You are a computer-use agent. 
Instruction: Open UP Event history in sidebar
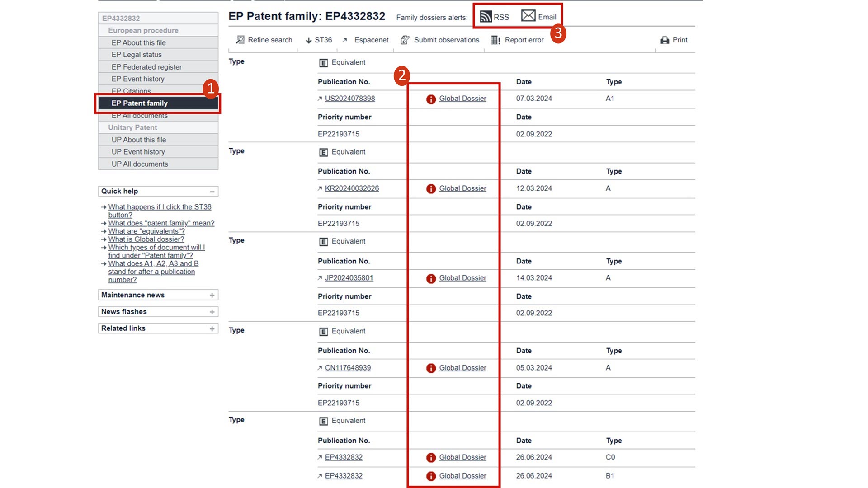(x=138, y=152)
